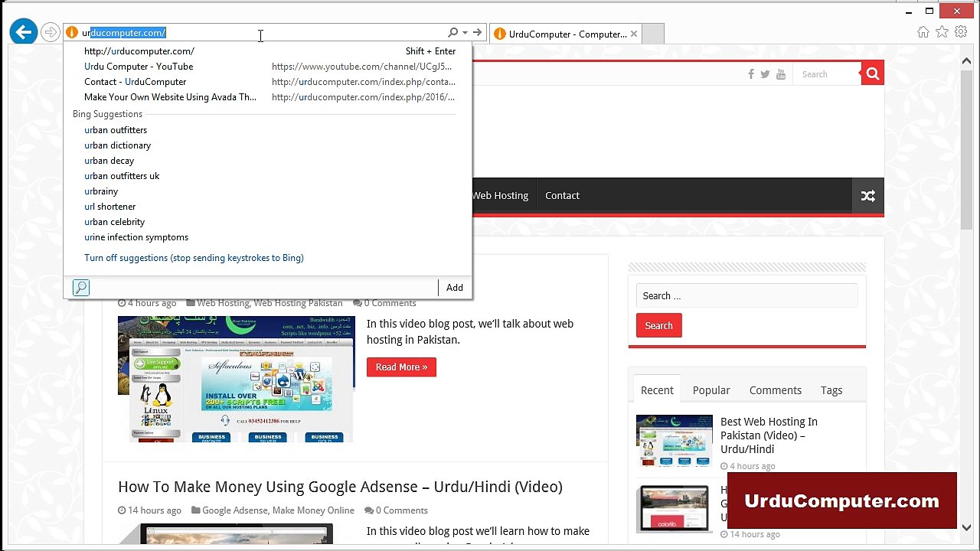This screenshot has height=551, width=980.
Task: Focus the header Search text field
Action: coord(828,74)
